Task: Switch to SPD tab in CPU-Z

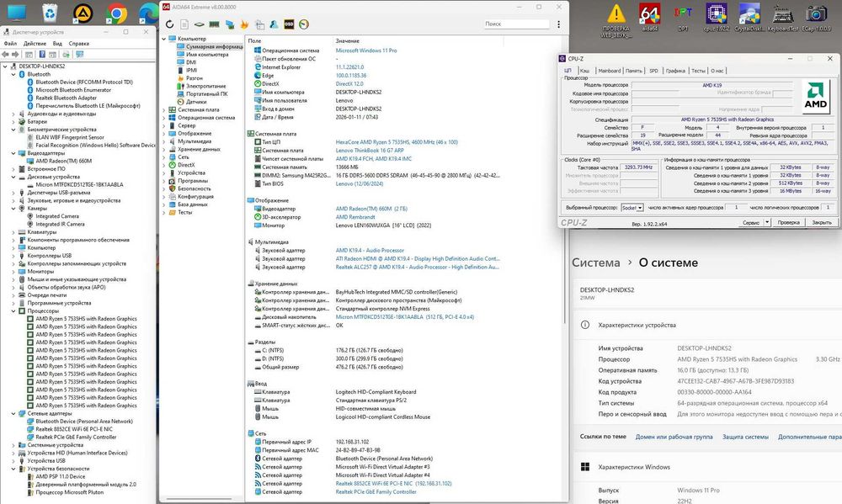Action: click(653, 71)
